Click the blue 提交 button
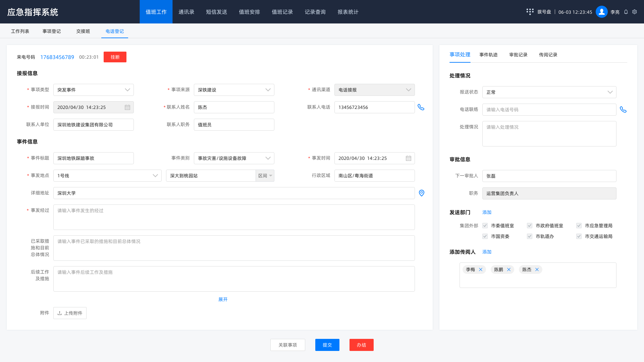 (327, 345)
